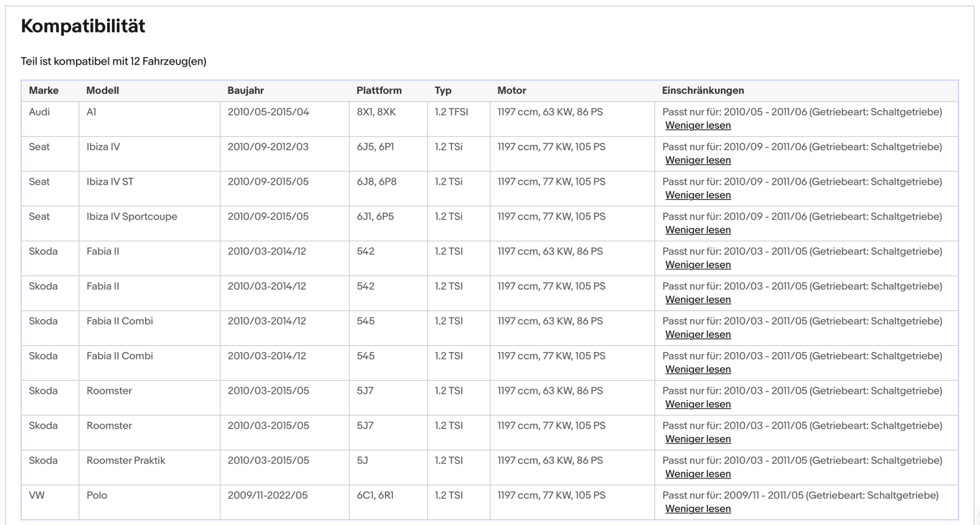Collapse restrictions for Seat Ibiza IV Sportcoupe
Screen dimensions: 980x525
[697, 230]
